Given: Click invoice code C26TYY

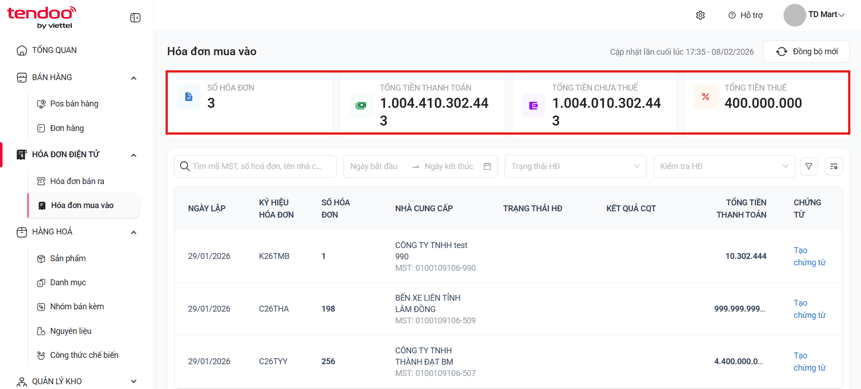Looking at the screenshot, I should (273, 362).
